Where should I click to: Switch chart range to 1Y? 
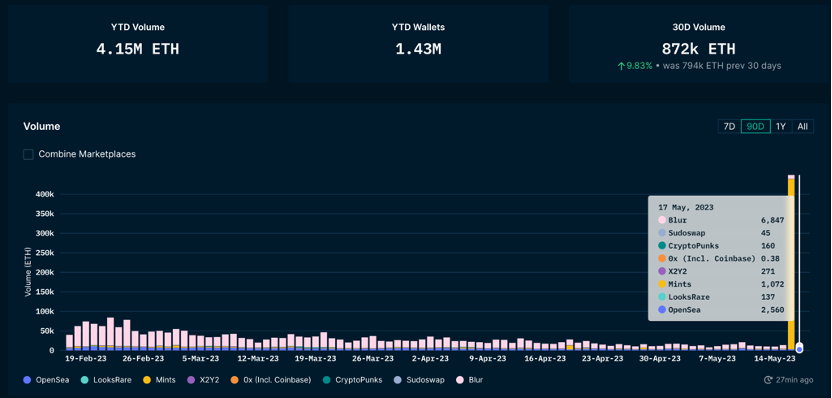click(x=781, y=126)
